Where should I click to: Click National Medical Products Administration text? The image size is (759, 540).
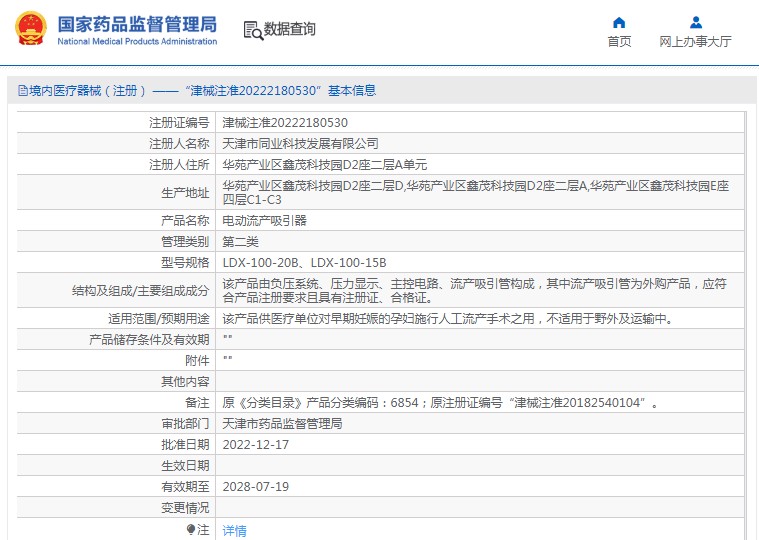point(137,42)
